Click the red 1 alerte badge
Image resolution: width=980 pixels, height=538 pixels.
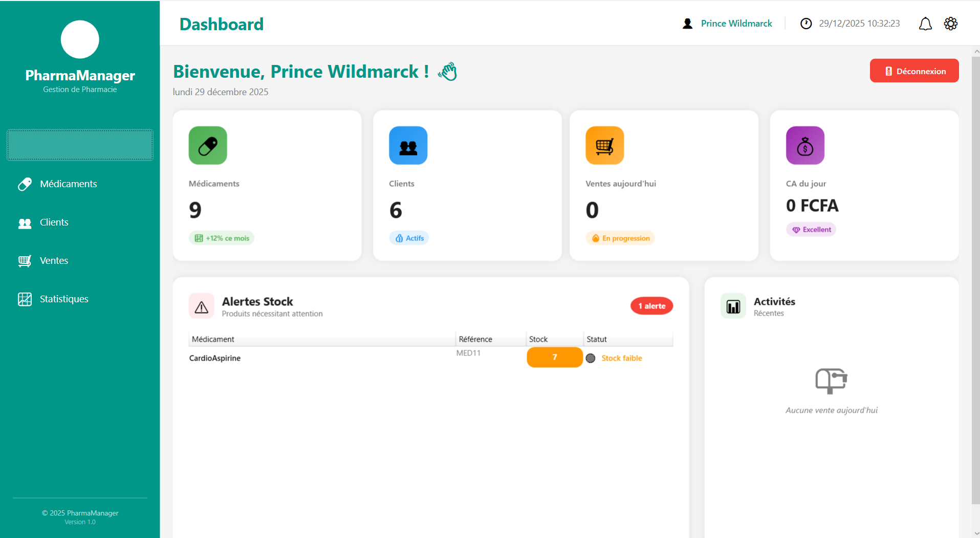(651, 306)
